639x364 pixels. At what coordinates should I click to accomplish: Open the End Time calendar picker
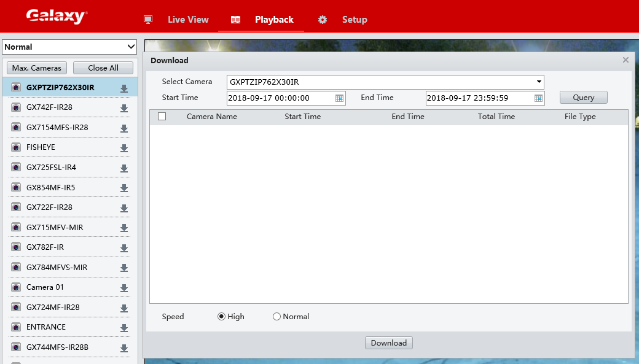point(538,98)
